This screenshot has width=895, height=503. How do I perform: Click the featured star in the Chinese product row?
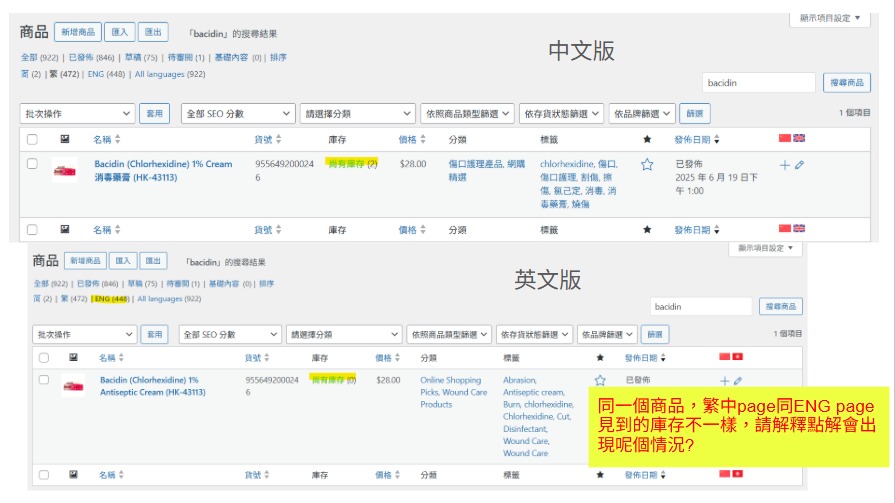(x=647, y=164)
